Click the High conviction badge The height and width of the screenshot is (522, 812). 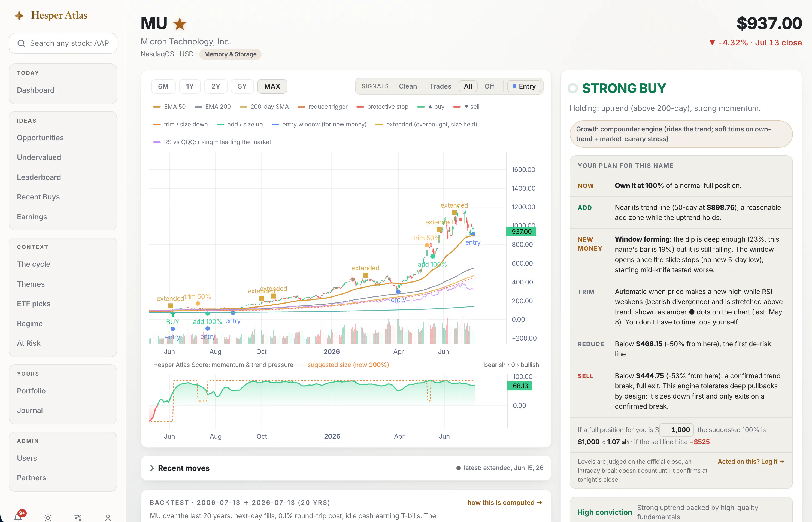coord(605,512)
